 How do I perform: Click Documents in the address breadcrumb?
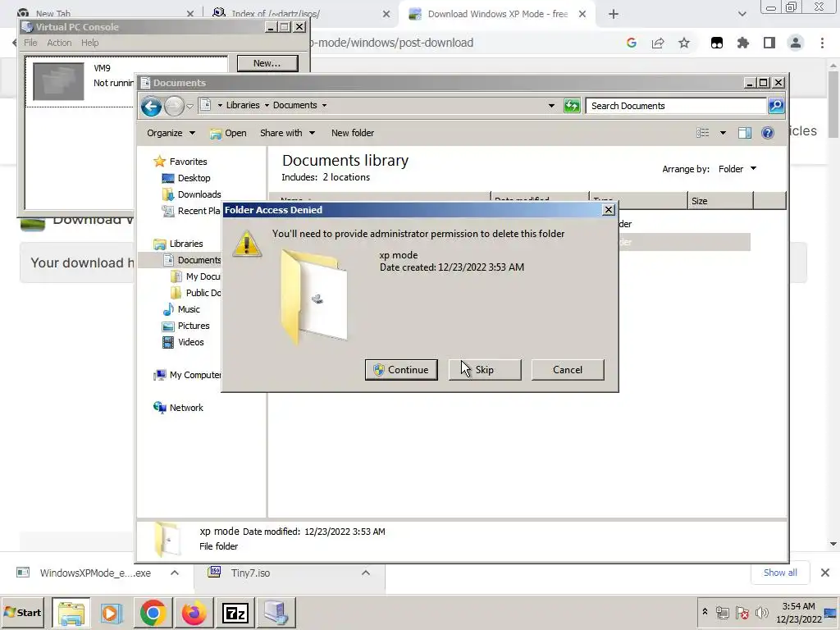[x=295, y=105]
